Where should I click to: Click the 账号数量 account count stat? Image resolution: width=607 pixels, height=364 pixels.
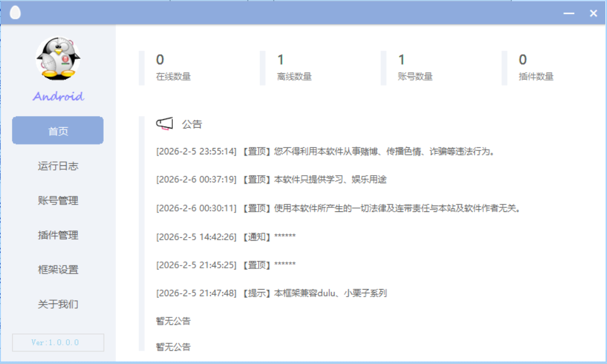click(x=415, y=67)
